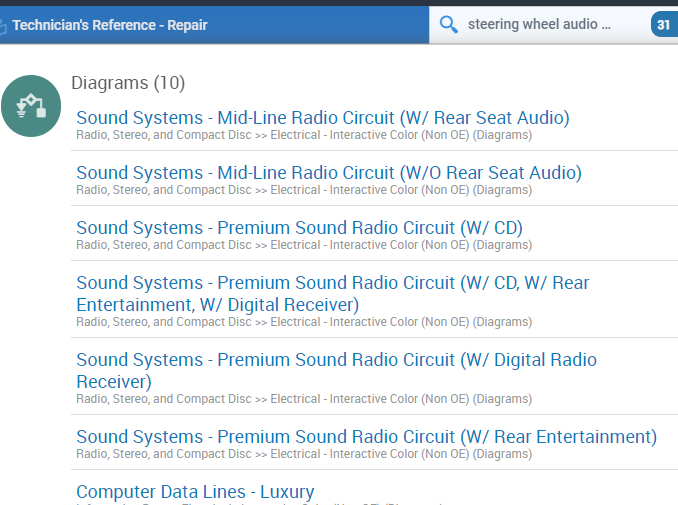Click category path under the W/ Rear Entertainment link

(x=304, y=454)
